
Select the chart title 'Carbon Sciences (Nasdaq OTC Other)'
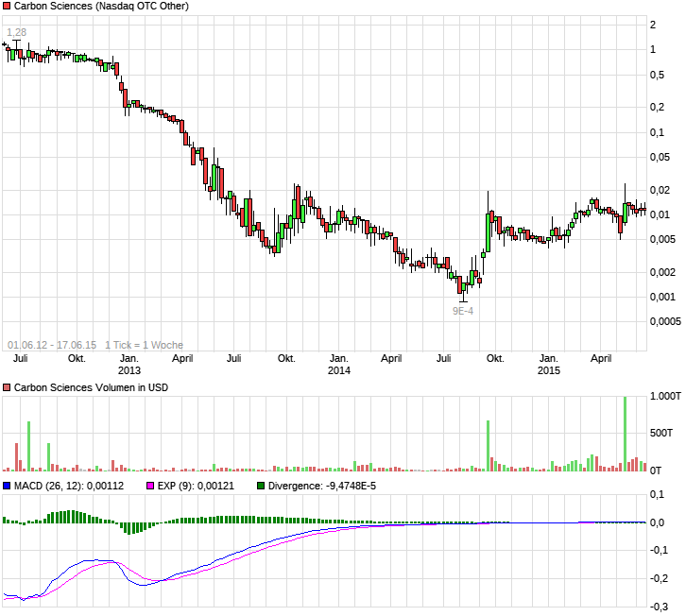[x=101, y=6]
